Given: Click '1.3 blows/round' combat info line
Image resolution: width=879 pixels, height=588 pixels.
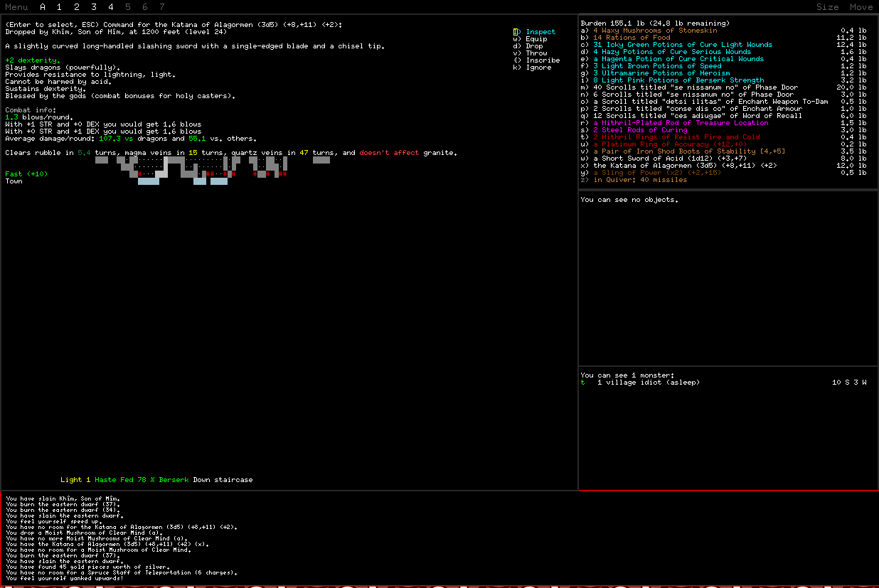Looking at the screenshot, I should tap(39, 117).
